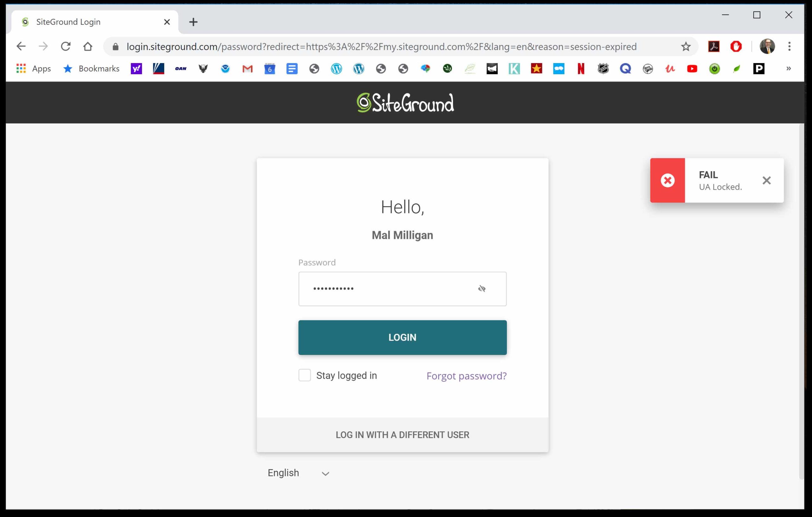This screenshot has width=812, height=517.
Task: Reload the SiteGround login page
Action: pyautogui.click(x=65, y=46)
